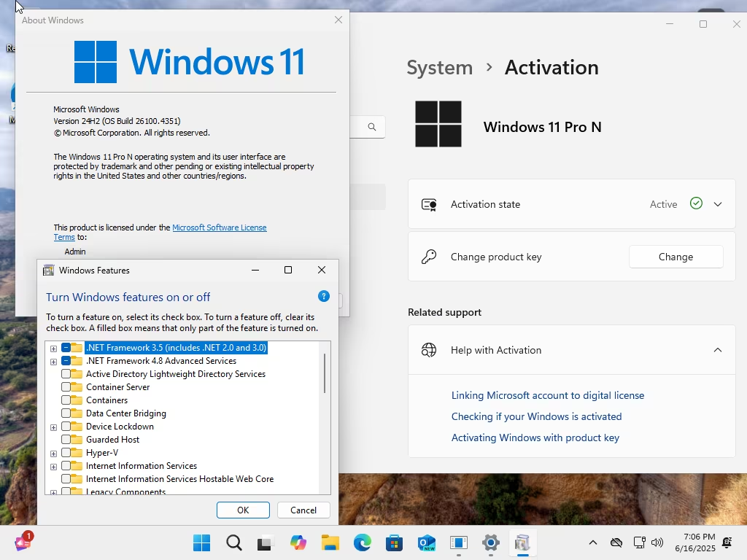747x560 pixels.
Task: Click the Outlook taskbar icon
Action: [x=426, y=542]
